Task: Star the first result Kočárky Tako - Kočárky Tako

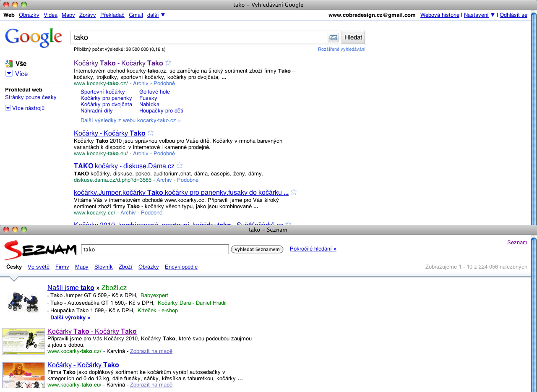Action: [168, 63]
